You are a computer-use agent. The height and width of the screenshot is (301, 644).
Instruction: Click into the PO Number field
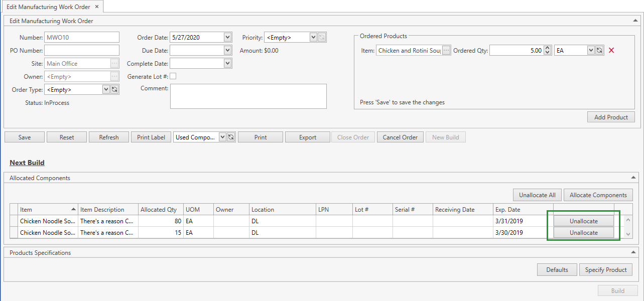click(82, 50)
